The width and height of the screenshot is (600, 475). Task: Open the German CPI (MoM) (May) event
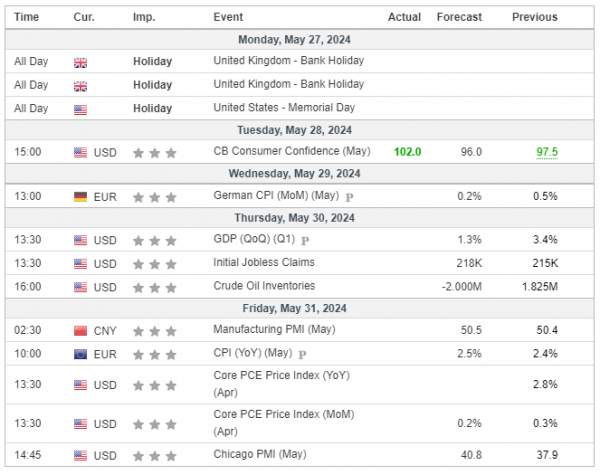pos(276,196)
